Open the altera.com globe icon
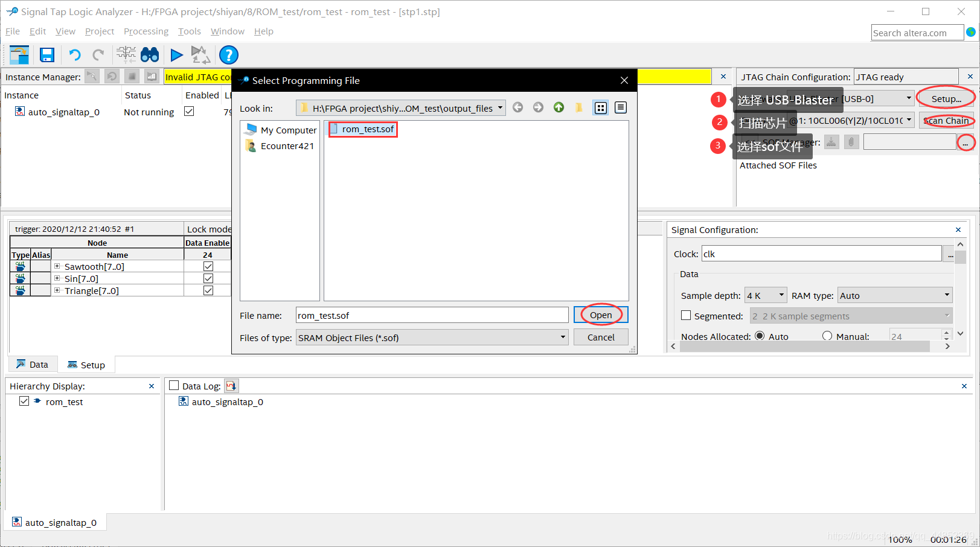Screen dimensions: 980x547 click(x=971, y=32)
